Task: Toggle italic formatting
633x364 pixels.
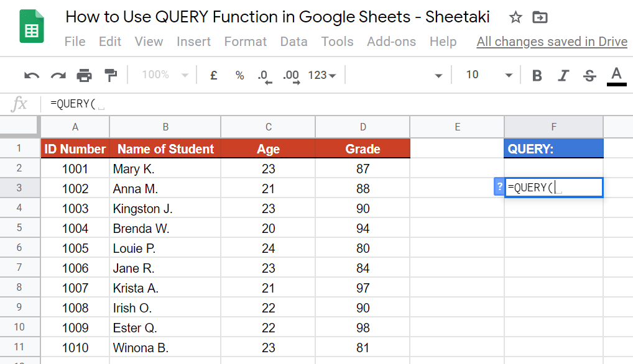Action: (563, 75)
